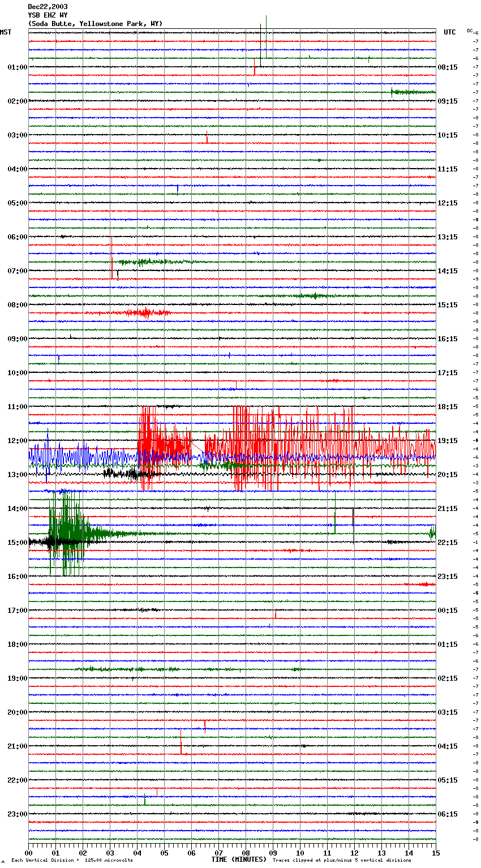Viewport: 481px width, 868px height.
Task: Click '(Soda Butte, Yellowstone Park, WY)' title
Action: [x=95, y=24]
